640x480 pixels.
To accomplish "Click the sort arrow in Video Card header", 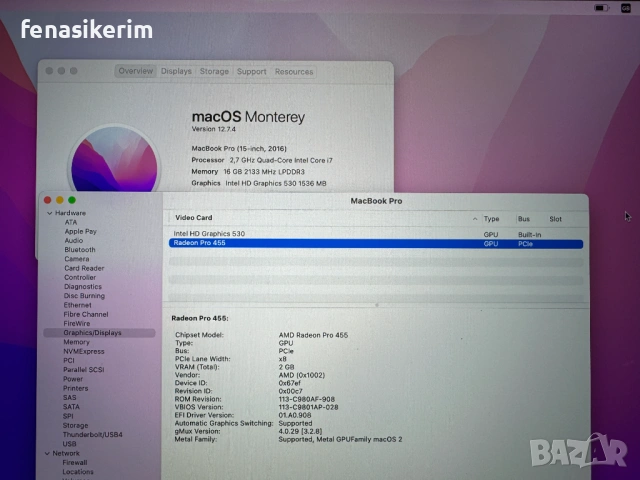I will (474, 218).
